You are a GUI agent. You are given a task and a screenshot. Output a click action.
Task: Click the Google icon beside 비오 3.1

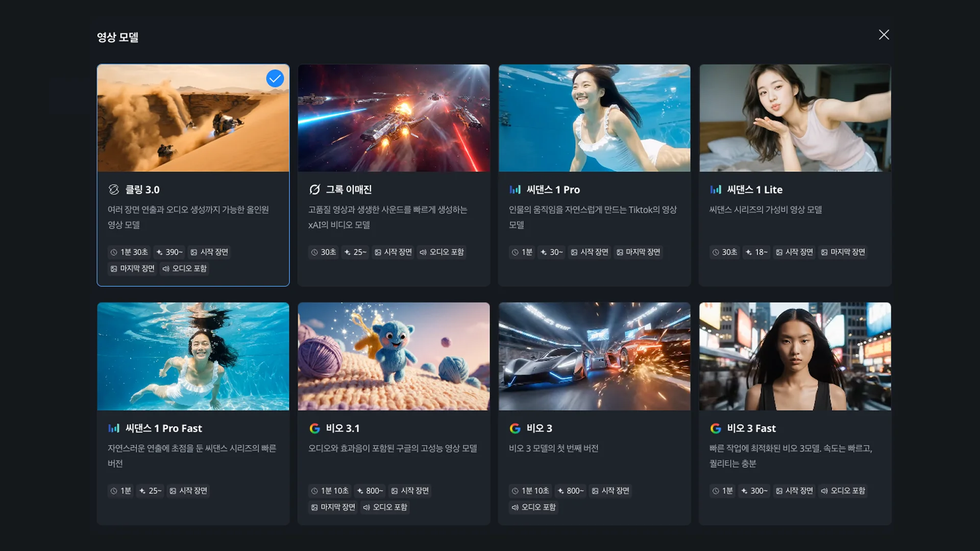click(314, 429)
